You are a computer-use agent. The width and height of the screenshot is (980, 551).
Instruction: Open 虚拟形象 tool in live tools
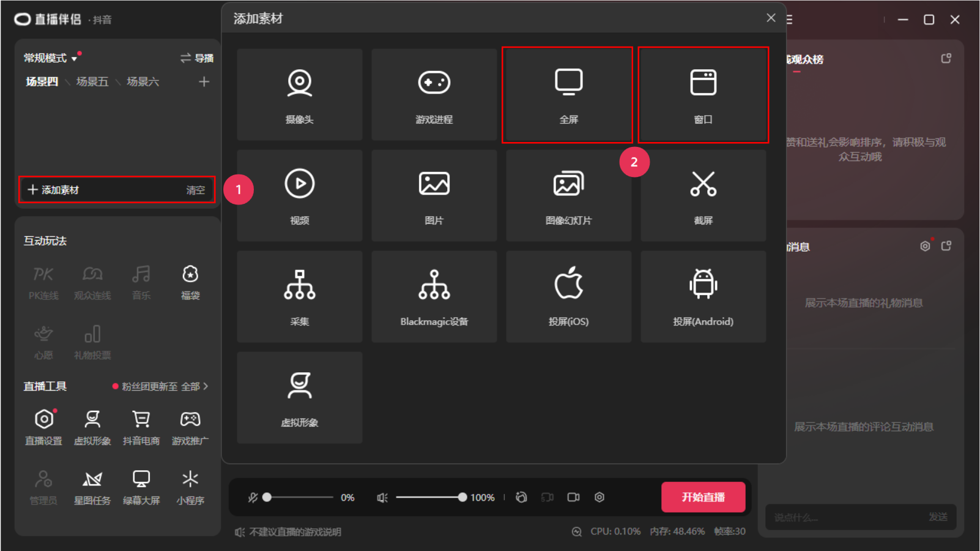pyautogui.click(x=92, y=427)
